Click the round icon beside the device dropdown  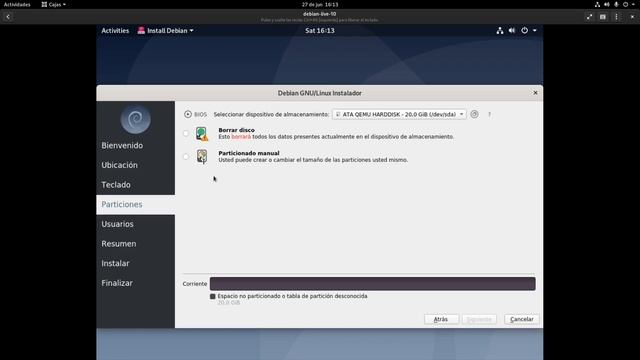474,114
